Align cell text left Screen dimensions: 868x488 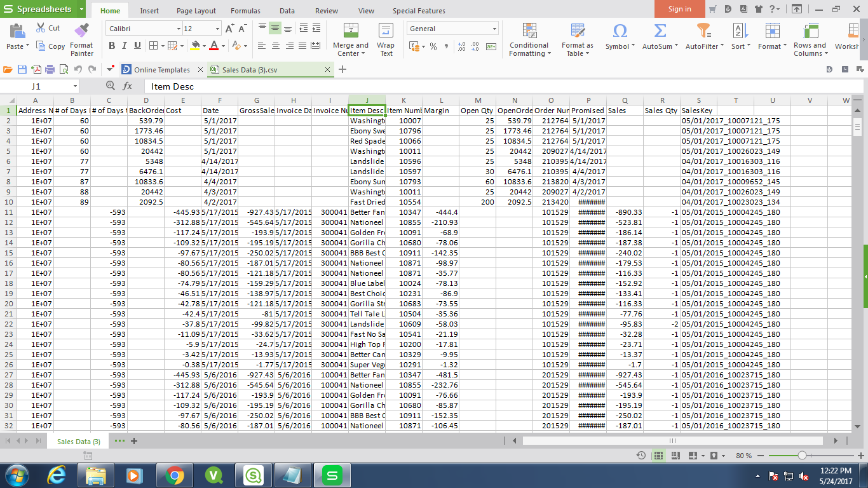tap(262, 46)
